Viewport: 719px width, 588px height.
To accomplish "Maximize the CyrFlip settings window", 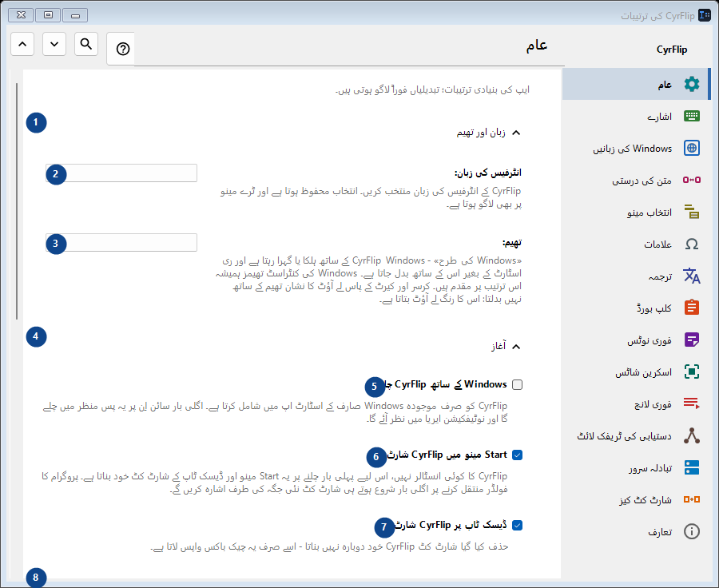I will [x=48, y=15].
